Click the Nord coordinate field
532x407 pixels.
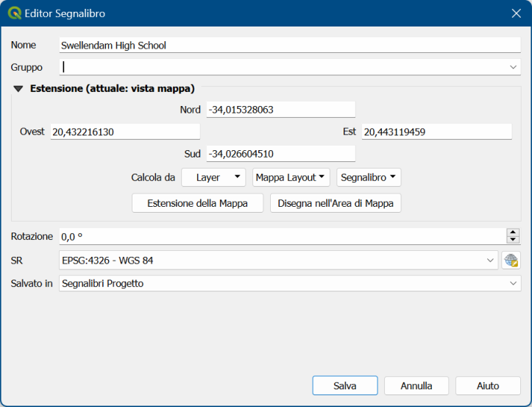(x=281, y=110)
